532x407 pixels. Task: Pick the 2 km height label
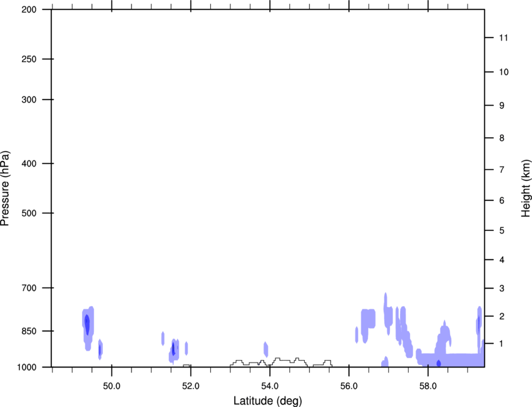(502, 316)
